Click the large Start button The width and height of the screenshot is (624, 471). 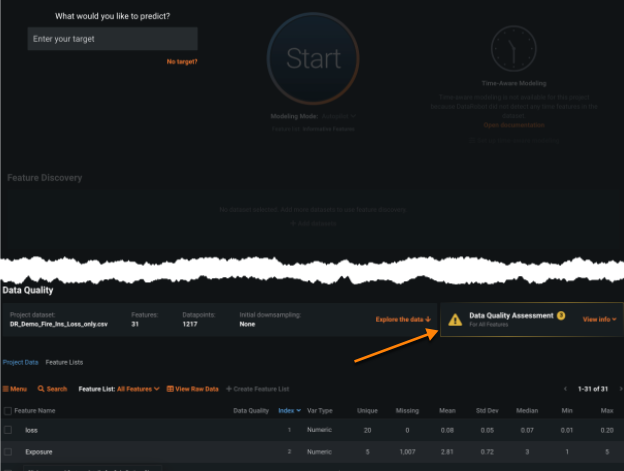coord(313,58)
